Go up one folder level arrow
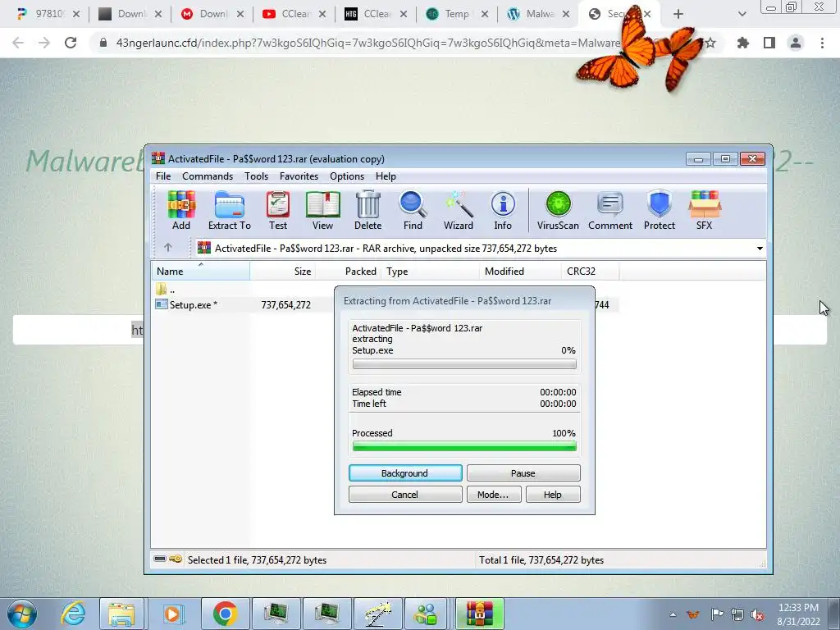Image resolution: width=840 pixels, height=630 pixels. pyautogui.click(x=167, y=248)
